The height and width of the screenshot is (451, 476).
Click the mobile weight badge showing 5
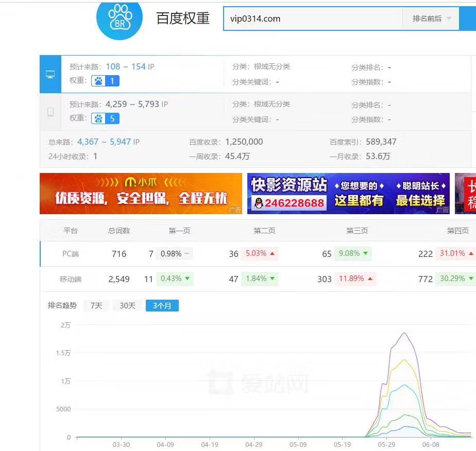105,118
